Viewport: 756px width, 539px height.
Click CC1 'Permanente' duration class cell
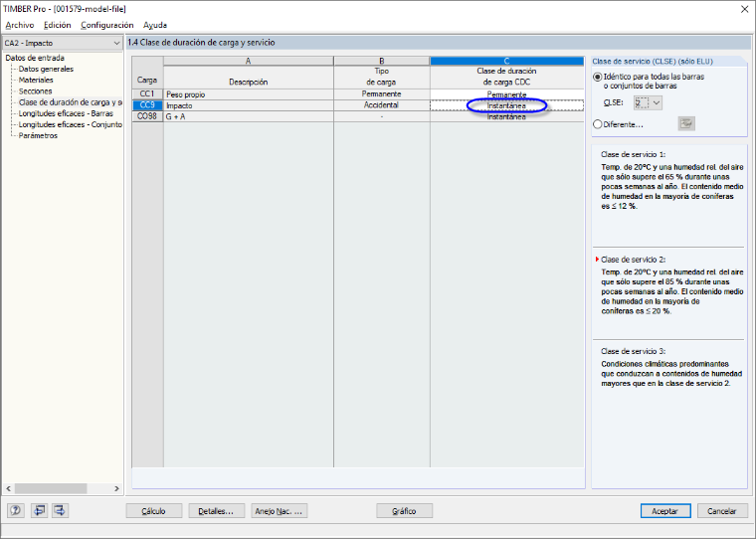click(506, 94)
